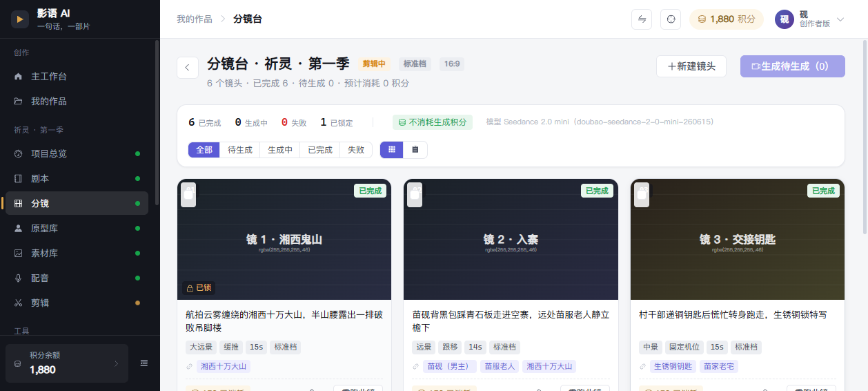Open 镜3 · 交接钥匙 thumbnail
This screenshot has height=391, width=868.
[x=738, y=240]
